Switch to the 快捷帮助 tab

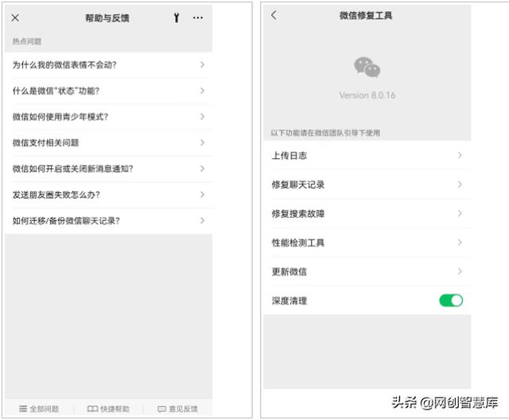pyautogui.click(x=108, y=409)
